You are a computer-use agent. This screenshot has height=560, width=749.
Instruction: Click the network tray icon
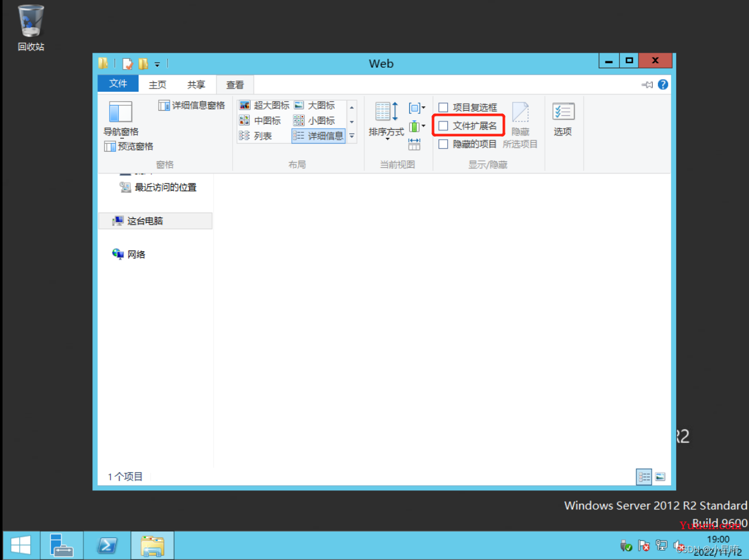[661, 545]
